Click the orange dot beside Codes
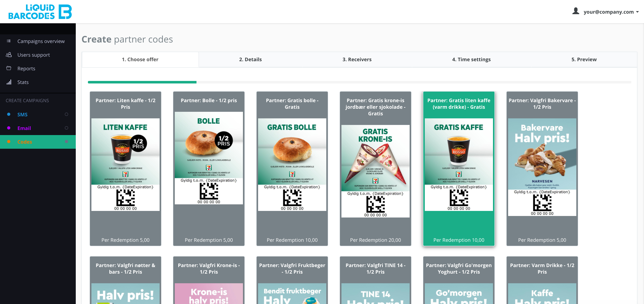 9,142
